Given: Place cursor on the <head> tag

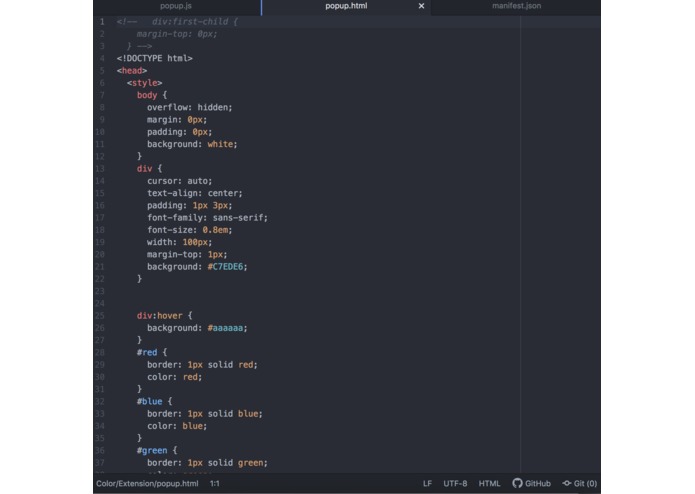Looking at the screenshot, I should click(x=132, y=70).
